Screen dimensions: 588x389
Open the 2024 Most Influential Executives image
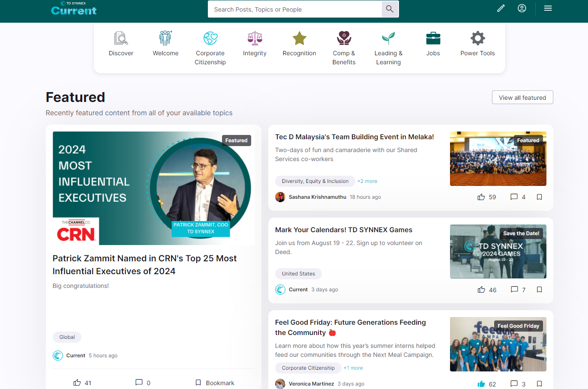pos(153,188)
